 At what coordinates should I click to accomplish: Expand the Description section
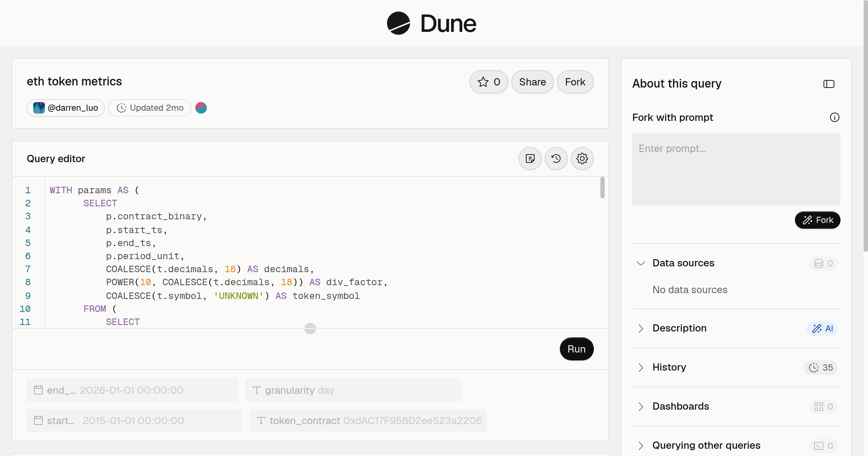coord(641,328)
